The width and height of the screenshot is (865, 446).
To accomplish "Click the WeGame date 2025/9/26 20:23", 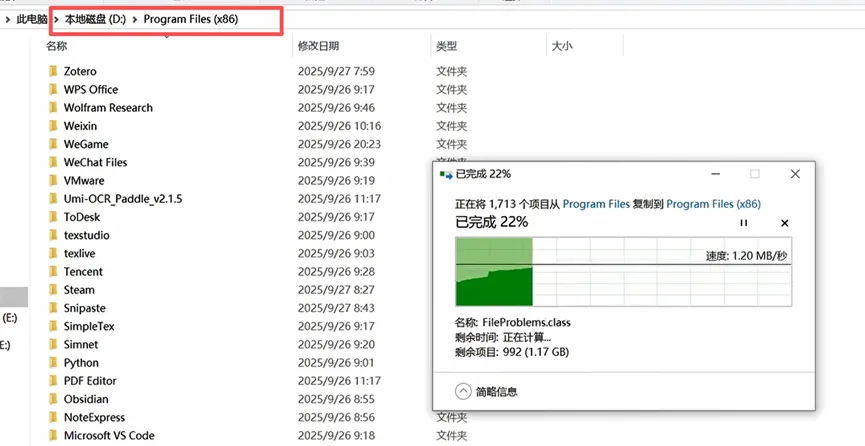I will click(339, 144).
